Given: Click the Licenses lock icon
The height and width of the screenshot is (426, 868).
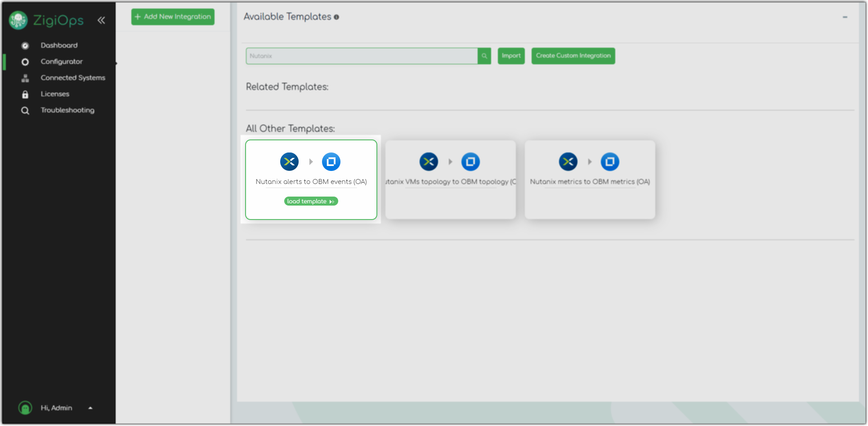Looking at the screenshot, I should click(x=25, y=94).
